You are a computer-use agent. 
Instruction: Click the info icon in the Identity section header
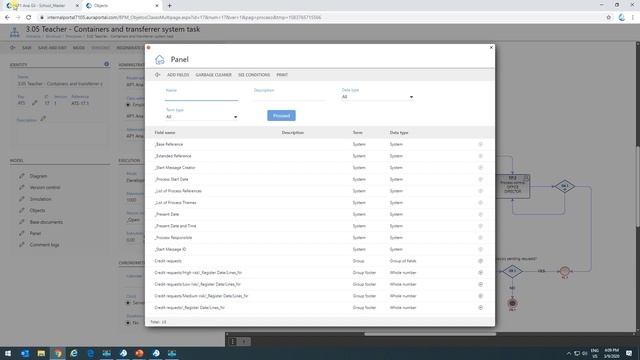pos(107,64)
